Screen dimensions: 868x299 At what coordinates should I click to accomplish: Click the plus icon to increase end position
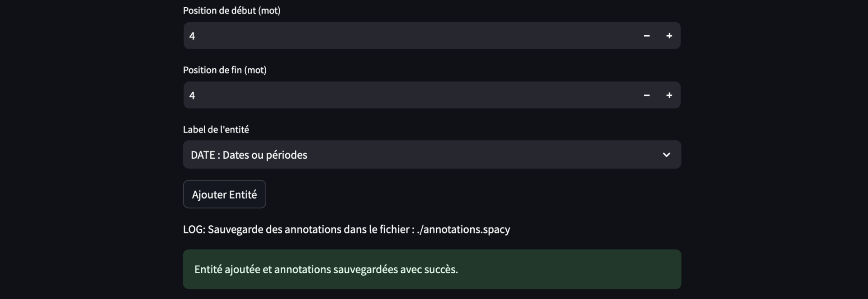click(x=670, y=95)
